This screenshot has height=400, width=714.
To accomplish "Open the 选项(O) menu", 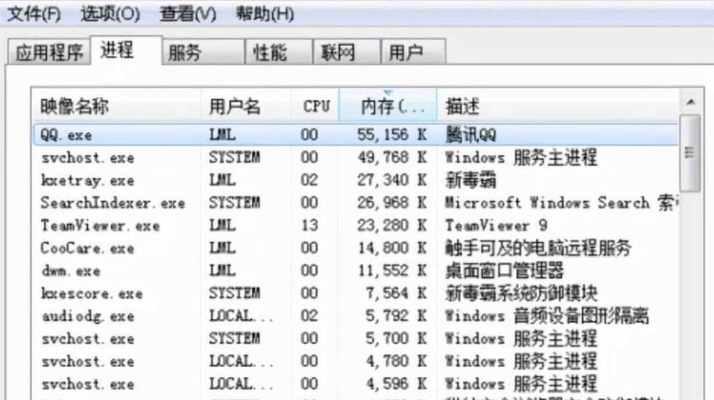I will [110, 14].
